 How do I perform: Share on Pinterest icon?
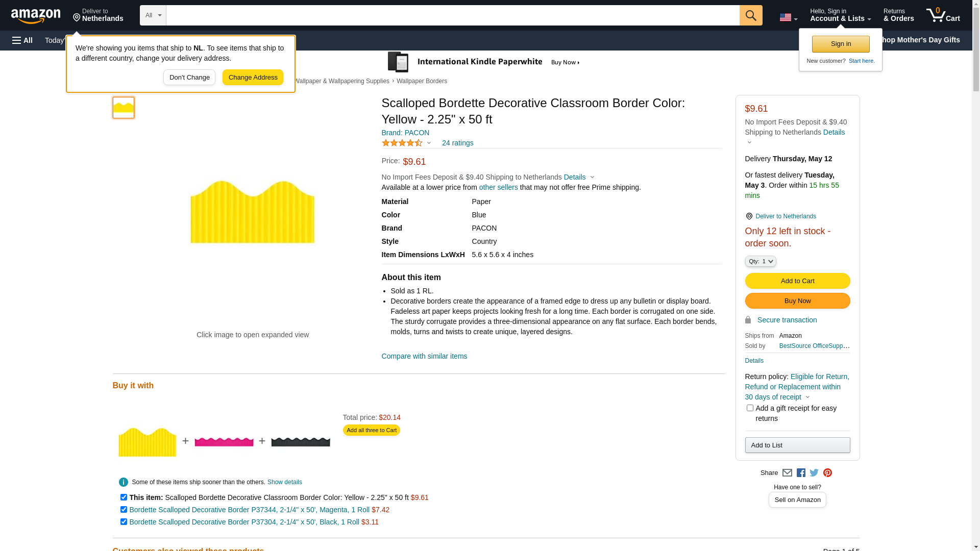click(827, 473)
